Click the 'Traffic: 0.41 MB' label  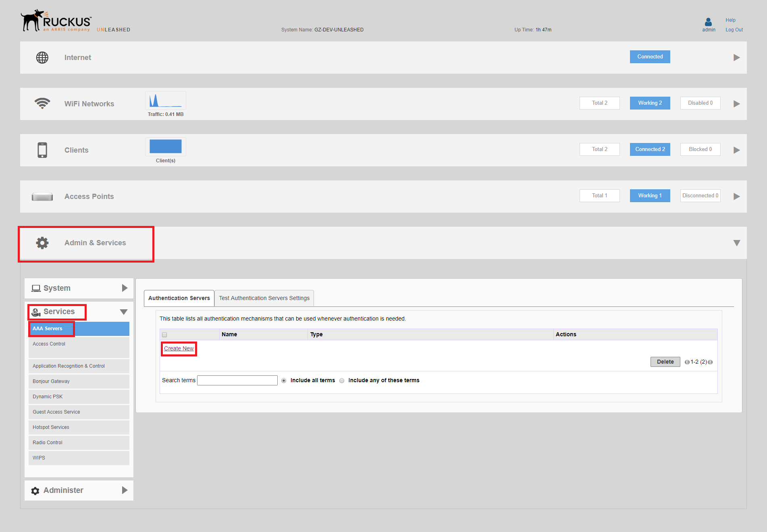166,114
